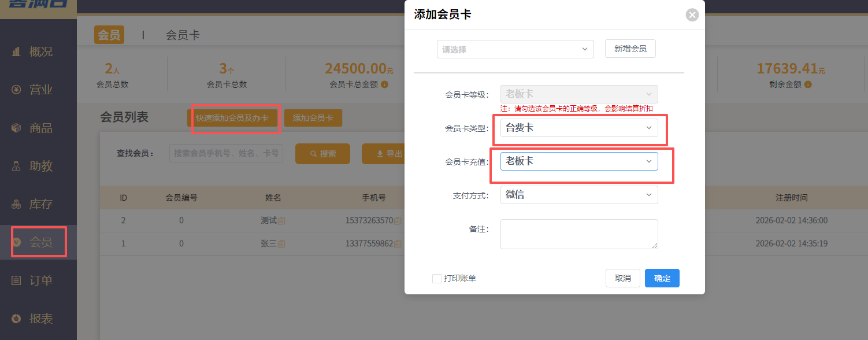Click the 库存 inventory icon in sidebar
This screenshot has width=868, height=340.
[17, 204]
